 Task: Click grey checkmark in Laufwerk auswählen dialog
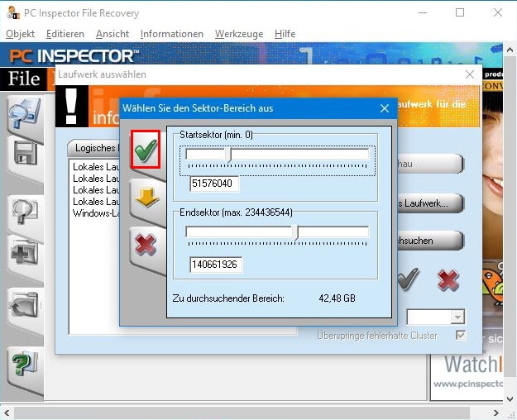click(408, 279)
